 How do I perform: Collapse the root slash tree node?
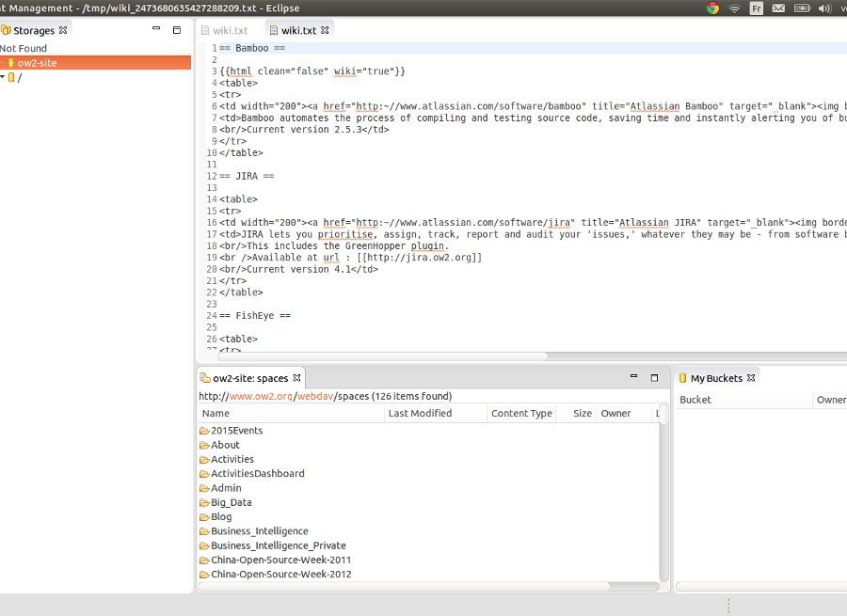[3, 77]
